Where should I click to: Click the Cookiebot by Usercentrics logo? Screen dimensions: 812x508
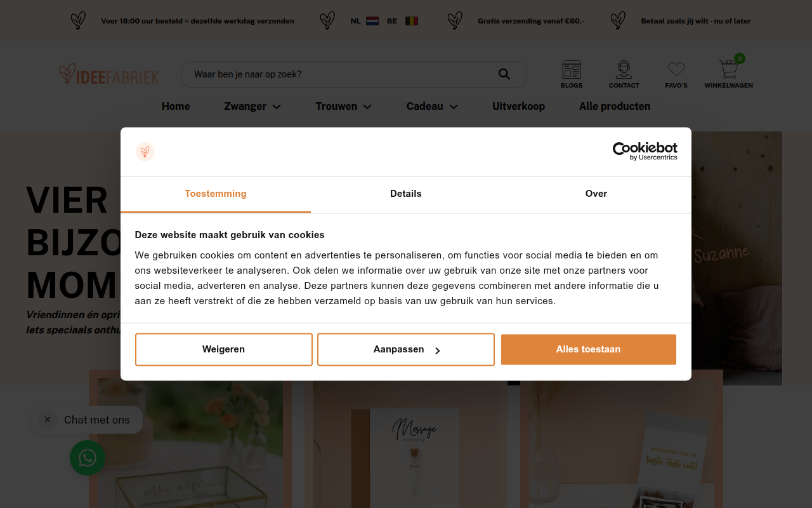645,151
